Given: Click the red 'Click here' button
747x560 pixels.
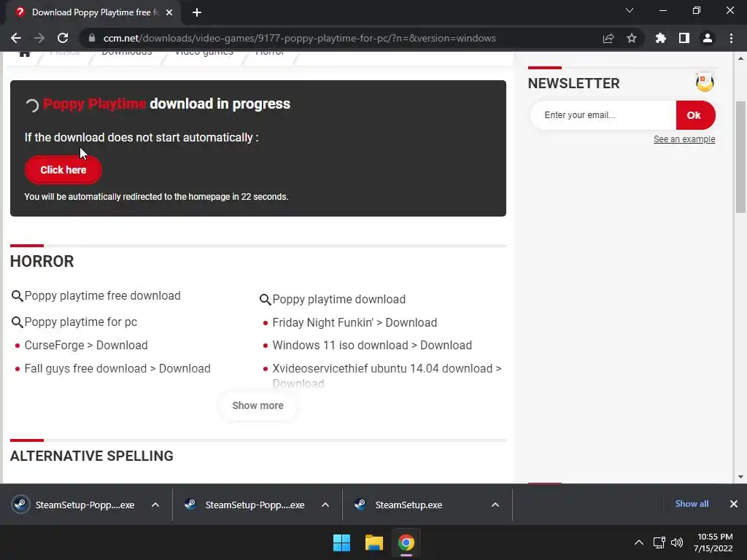Looking at the screenshot, I should point(63,170).
